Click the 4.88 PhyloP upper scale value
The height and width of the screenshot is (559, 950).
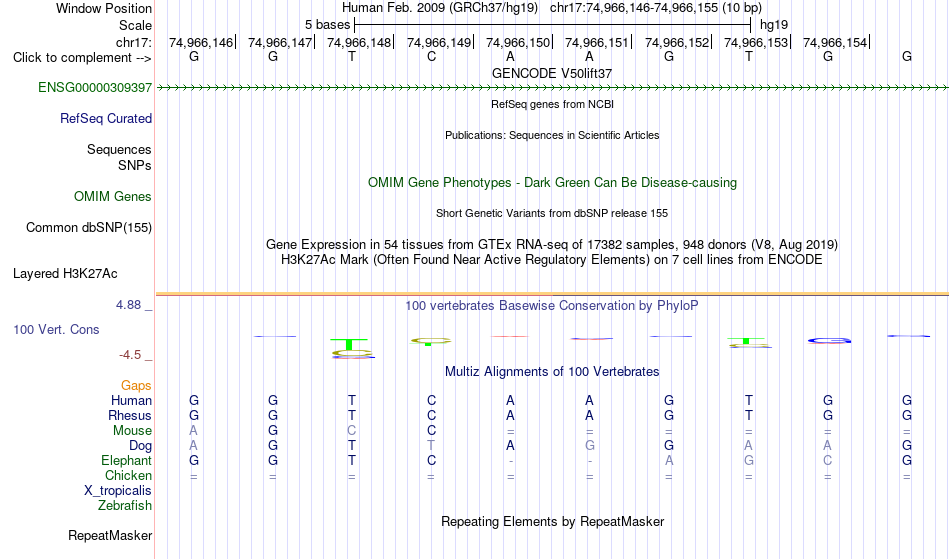pos(128,305)
